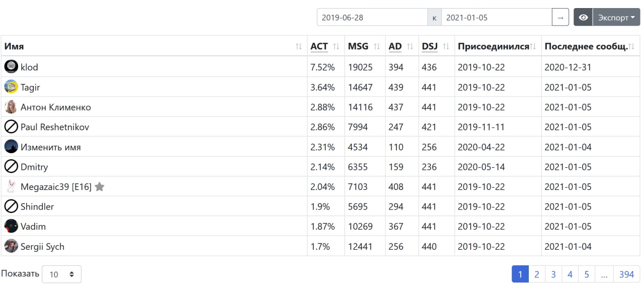Image resolution: width=644 pixels, height=288 pixels.
Task: Click the end date field 2021-01-05
Action: (x=497, y=18)
